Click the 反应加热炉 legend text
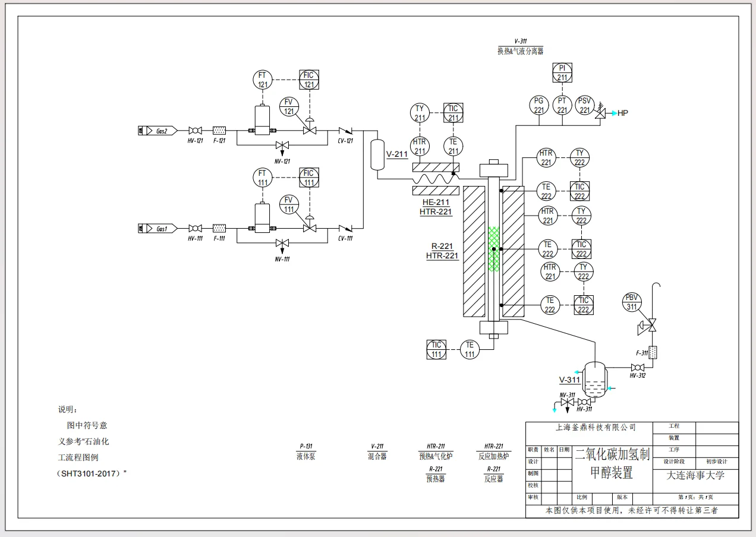This screenshot has width=756, height=537. pos(494,456)
